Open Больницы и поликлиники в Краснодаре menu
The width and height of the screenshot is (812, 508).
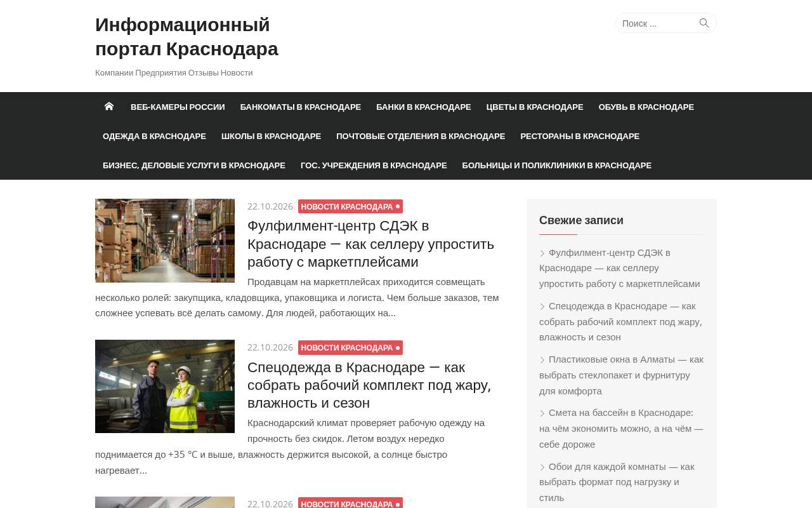click(557, 165)
